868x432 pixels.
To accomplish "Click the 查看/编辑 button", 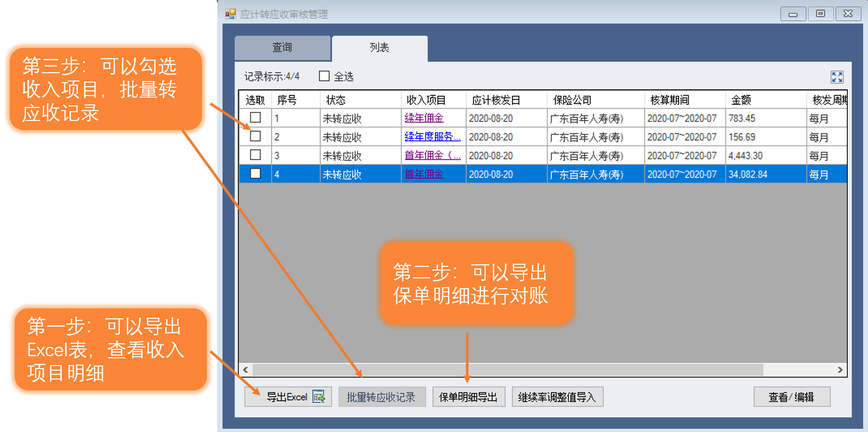I will tap(791, 397).
